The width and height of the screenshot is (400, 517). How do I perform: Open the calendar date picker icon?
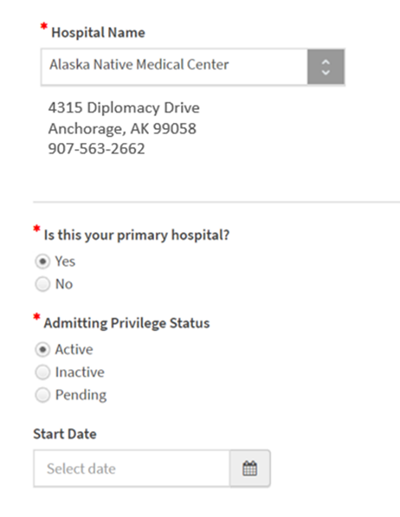coord(250,468)
